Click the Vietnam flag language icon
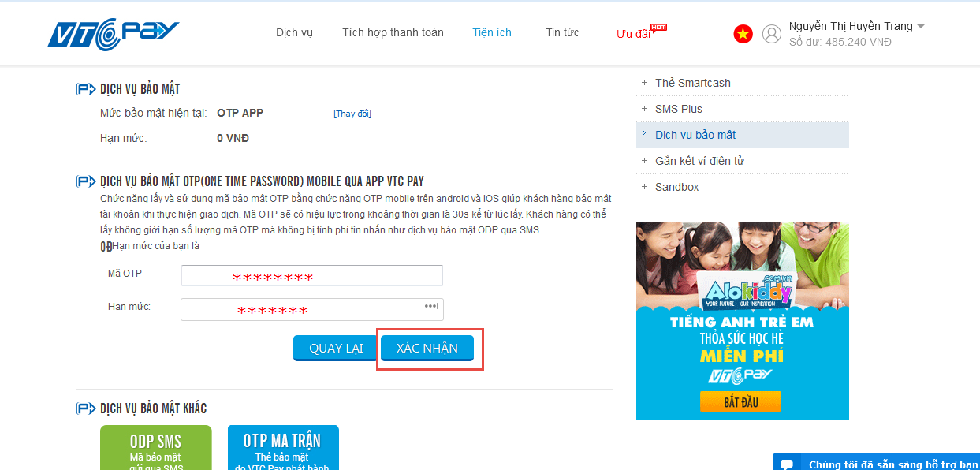The image size is (980, 470). click(743, 34)
